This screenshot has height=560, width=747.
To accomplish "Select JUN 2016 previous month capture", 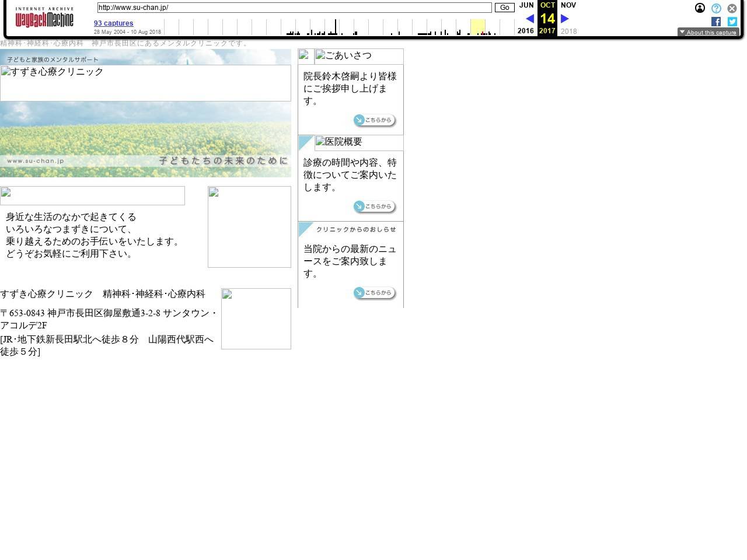I will click(526, 5).
